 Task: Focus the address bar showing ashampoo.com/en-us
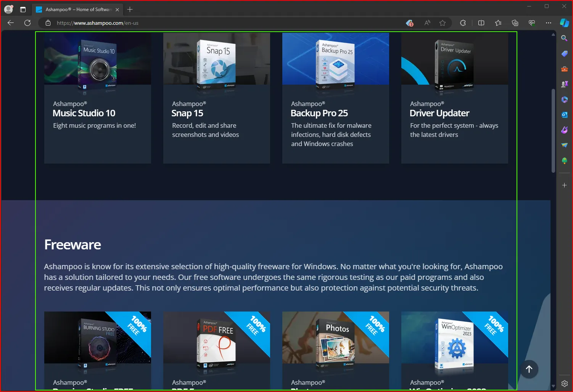click(x=229, y=23)
